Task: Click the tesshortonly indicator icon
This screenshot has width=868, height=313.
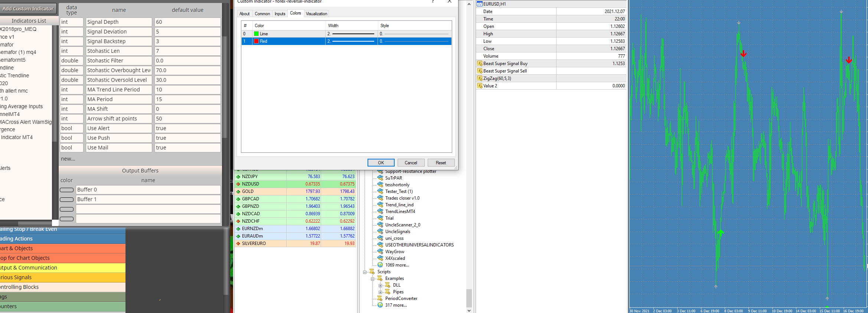Action: (380, 185)
